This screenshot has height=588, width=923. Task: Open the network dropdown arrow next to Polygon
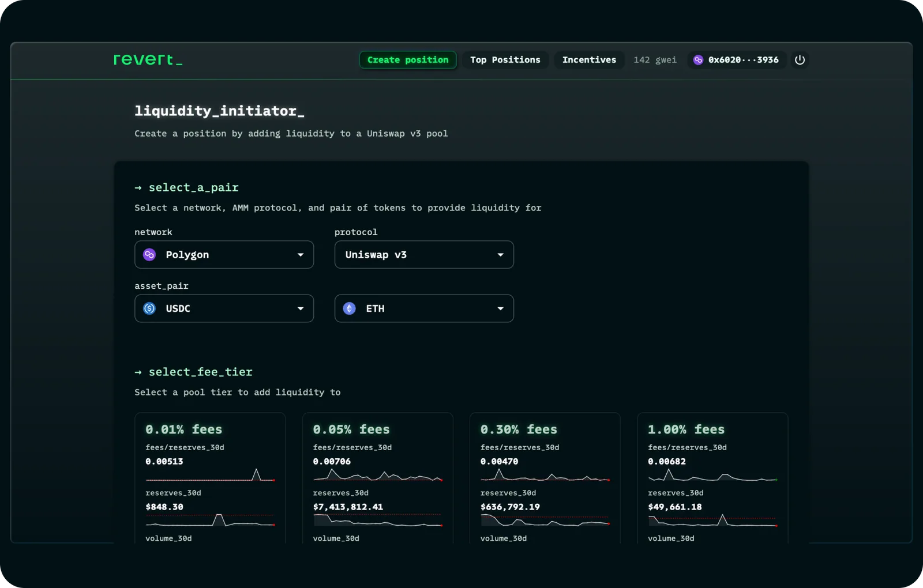[301, 255]
